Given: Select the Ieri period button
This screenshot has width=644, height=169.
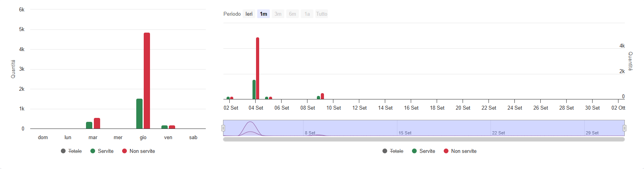Looking at the screenshot, I should 249,14.
